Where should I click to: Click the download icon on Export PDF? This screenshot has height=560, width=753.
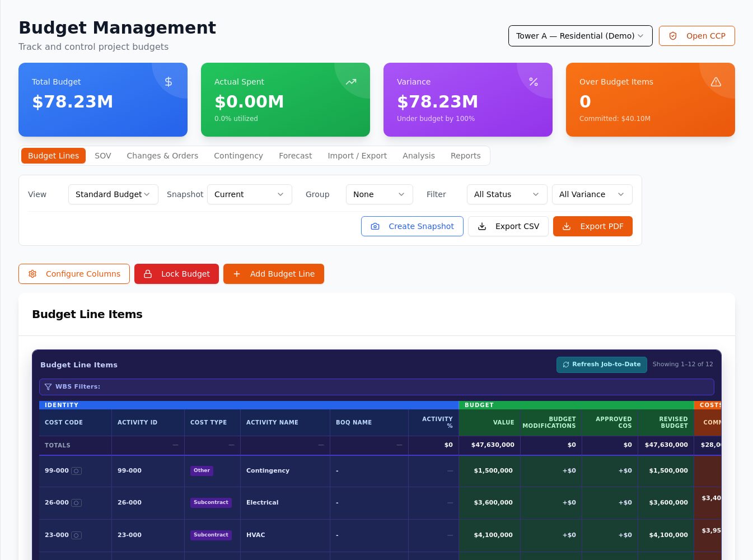coord(567,226)
